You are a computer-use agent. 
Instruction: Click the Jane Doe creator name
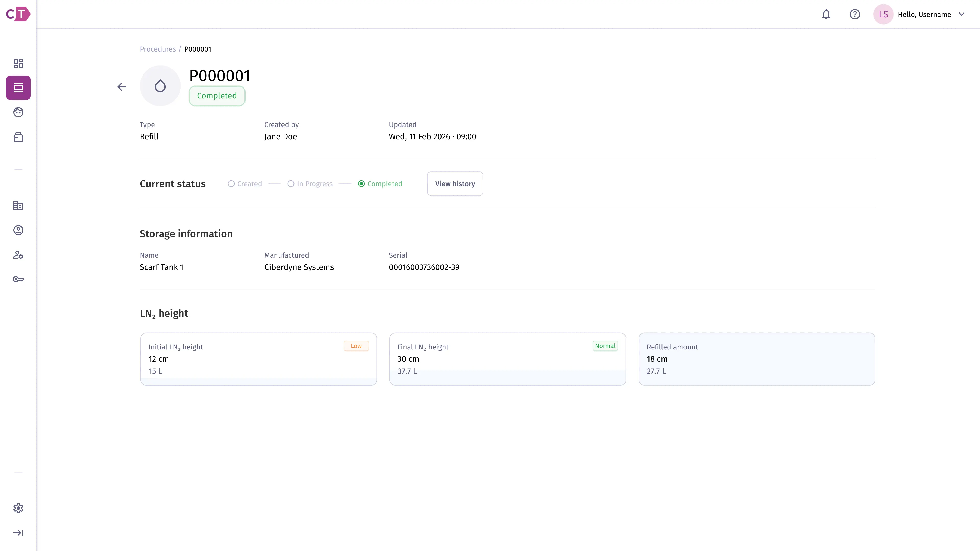280,136
